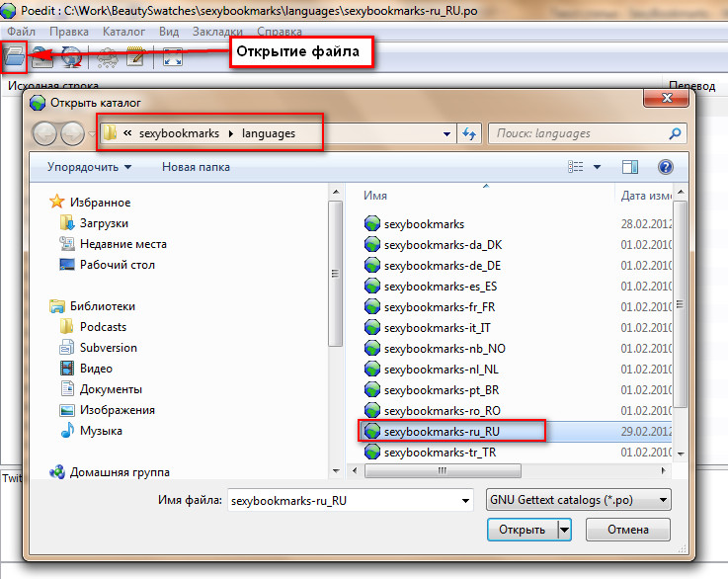Select Библиотеки in navigation pane

93,306
